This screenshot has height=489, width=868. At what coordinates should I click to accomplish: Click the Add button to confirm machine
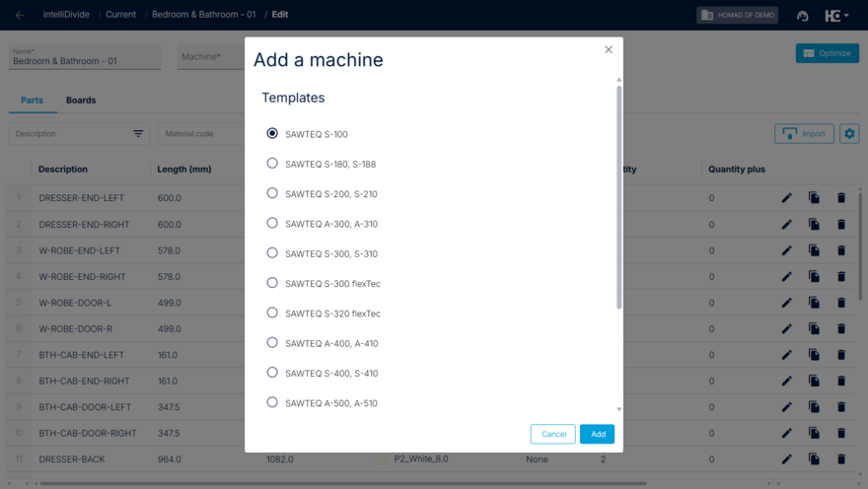click(598, 434)
